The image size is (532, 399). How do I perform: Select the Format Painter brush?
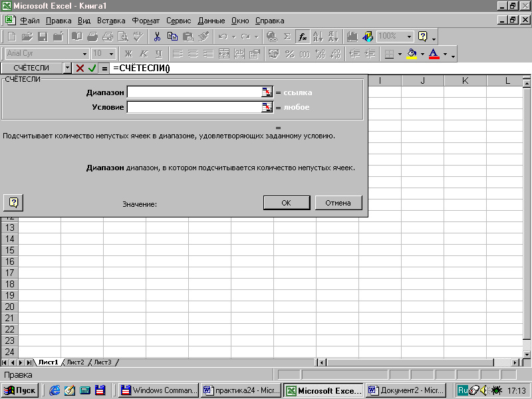(x=203, y=37)
